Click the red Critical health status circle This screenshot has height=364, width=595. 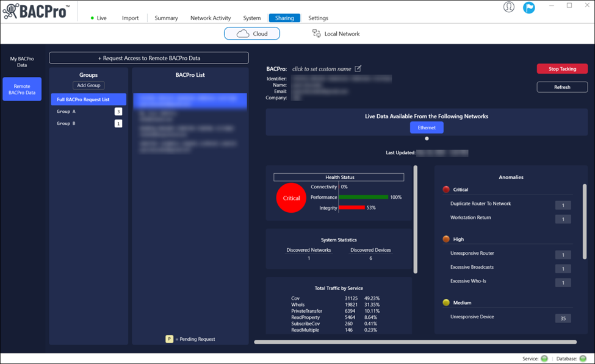tap(291, 198)
